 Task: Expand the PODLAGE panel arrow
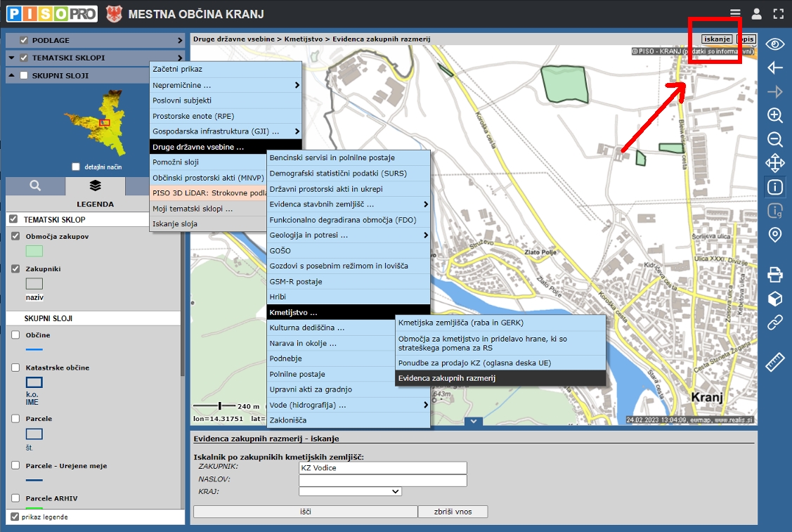pos(179,41)
